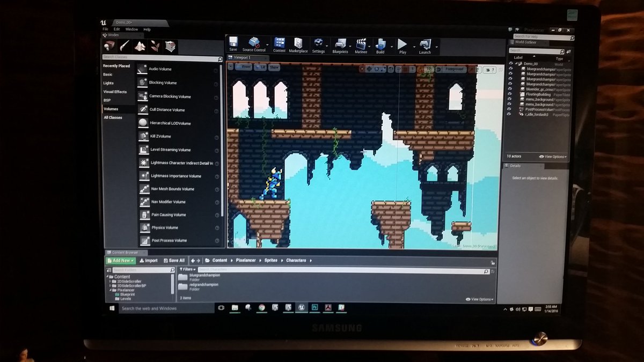Select the Landscape mode icon
The width and height of the screenshot is (644, 362).
140,46
